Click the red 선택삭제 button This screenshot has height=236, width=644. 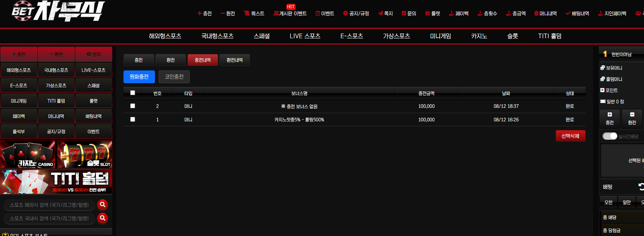pos(570,136)
